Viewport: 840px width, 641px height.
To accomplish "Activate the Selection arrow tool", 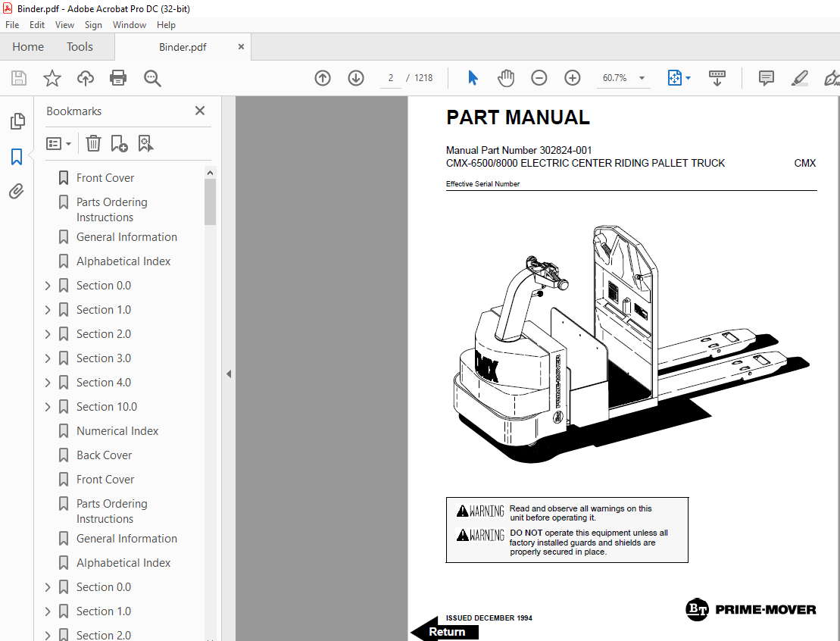I will [473, 78].
